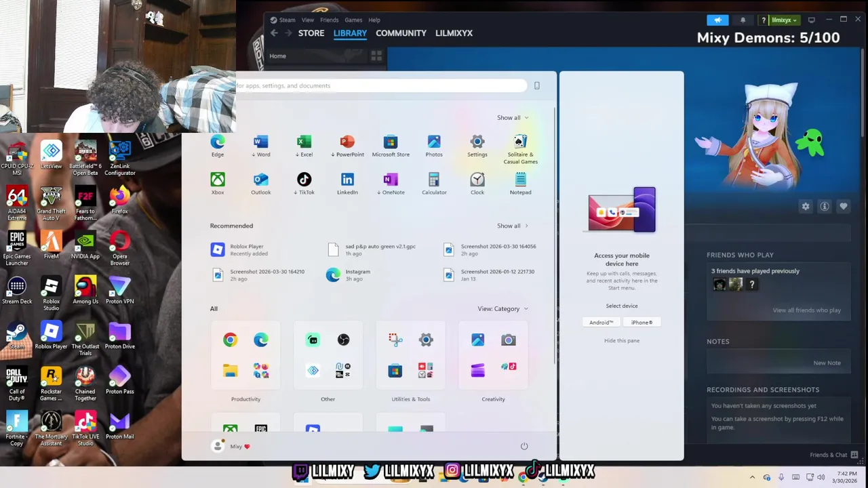Open Steam announcements megaphone button
The image size is (868, 488).
click(x=717, y=20)
